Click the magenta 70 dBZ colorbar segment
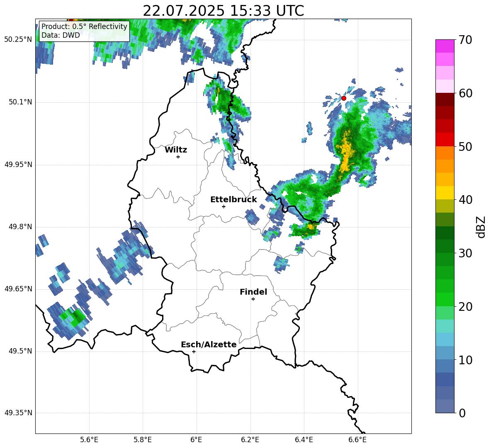This screenshot has width=491, height=448. [x=445, y=46]
